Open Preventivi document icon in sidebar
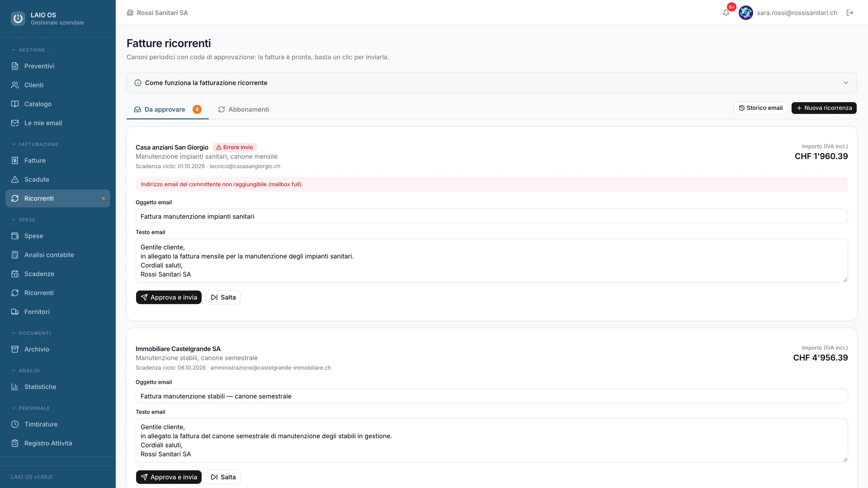Image resolution: width=868 pixels, height=488 pixels. [15, 66]
